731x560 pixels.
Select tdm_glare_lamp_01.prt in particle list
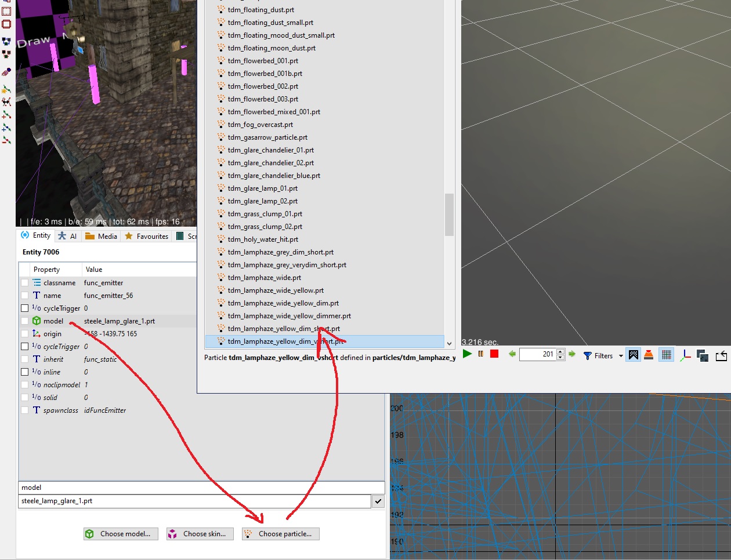262,188
